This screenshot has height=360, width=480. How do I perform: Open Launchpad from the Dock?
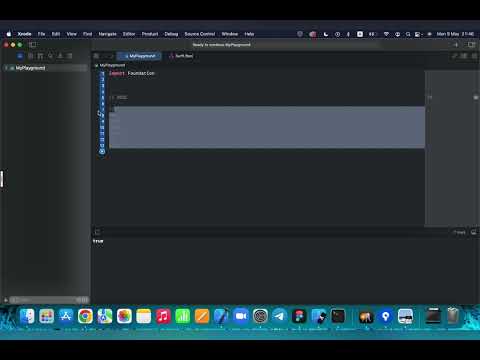pyautogui.click(x=46, y=316)
